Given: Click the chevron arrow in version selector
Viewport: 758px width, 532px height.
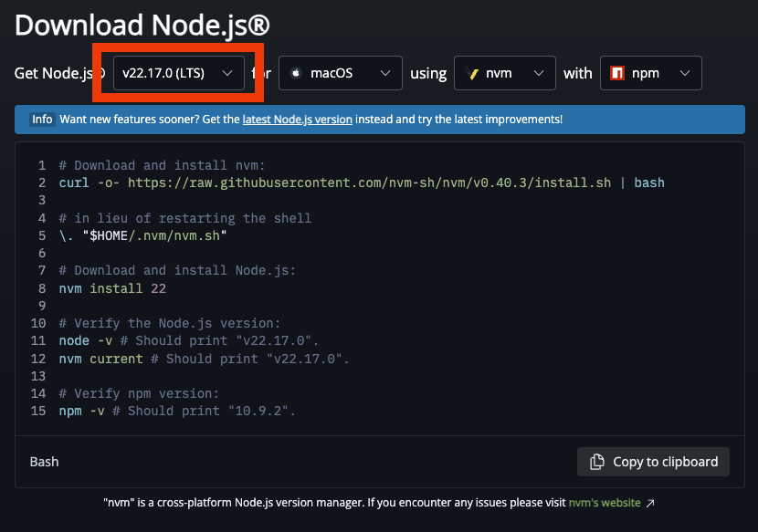Looking at the screenshot, I should [x=227, y=73].
